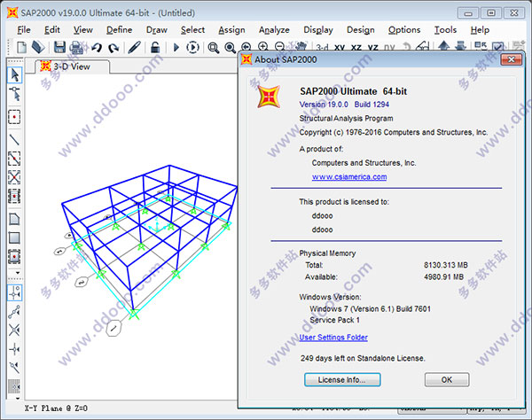Toggle the Lock/Unlock Model padlock
The height and width of the screenshot is (420, 532).
click(x=155, y=47)
